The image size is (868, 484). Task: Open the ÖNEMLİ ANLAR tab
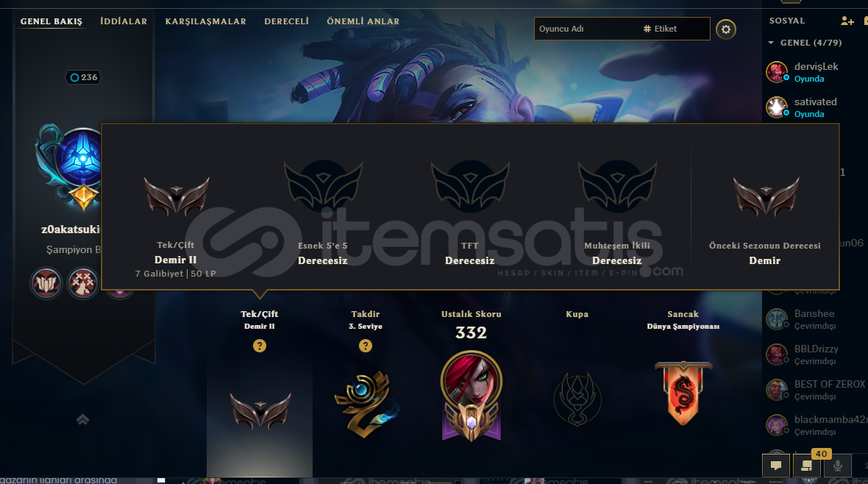pyautogui.click(x=363, y=21)
